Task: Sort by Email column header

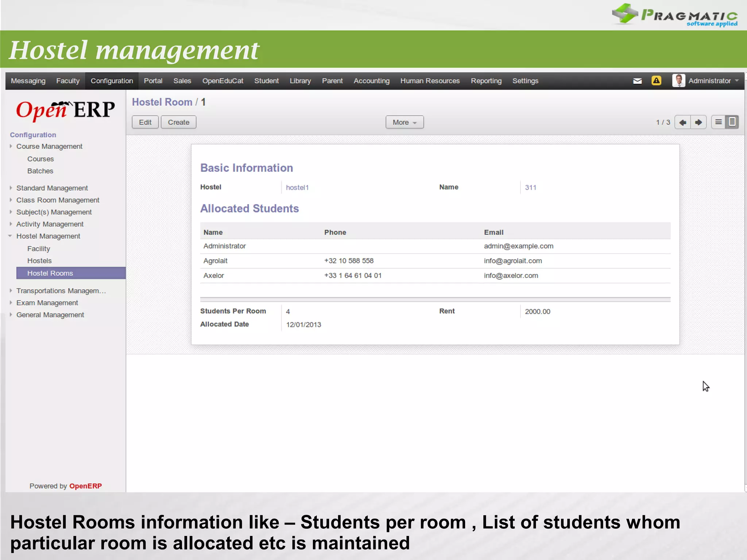Action: coord(494,232)
